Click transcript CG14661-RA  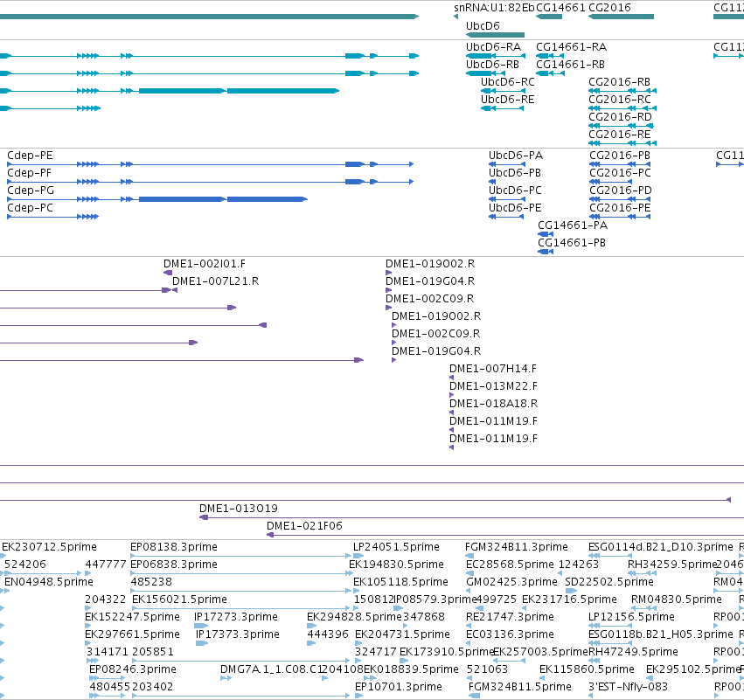click(x=571, y=47)
